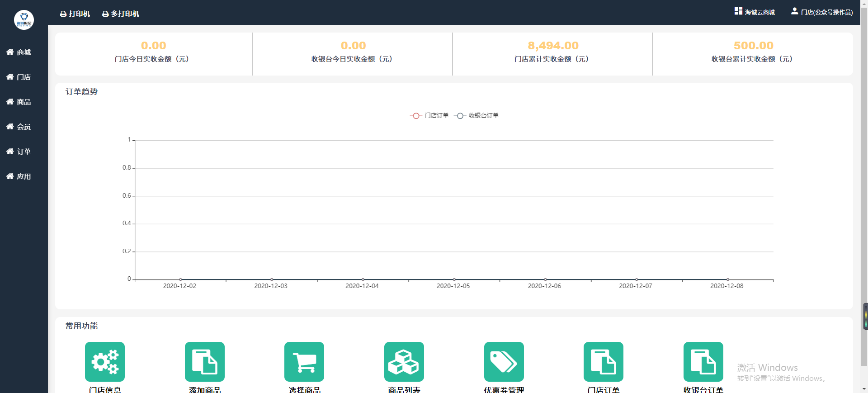Click the 2020-12-05 chart data point

tap(454, 279)
